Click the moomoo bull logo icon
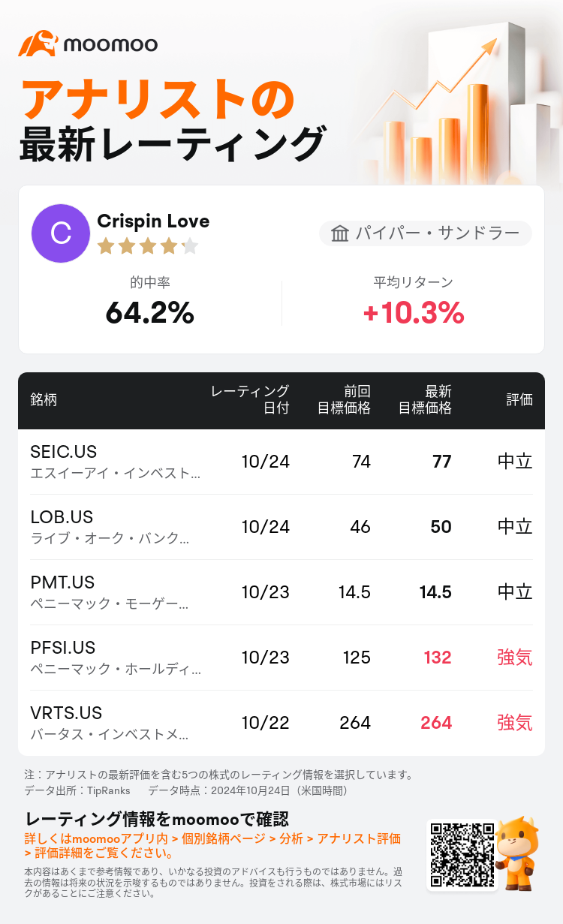The height and width of the screenshot is (924, 563). point(38,44)
